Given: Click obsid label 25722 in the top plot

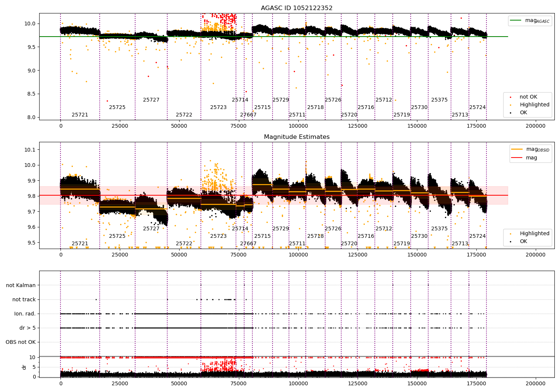Looking at the screenshot, I should 184,115.
